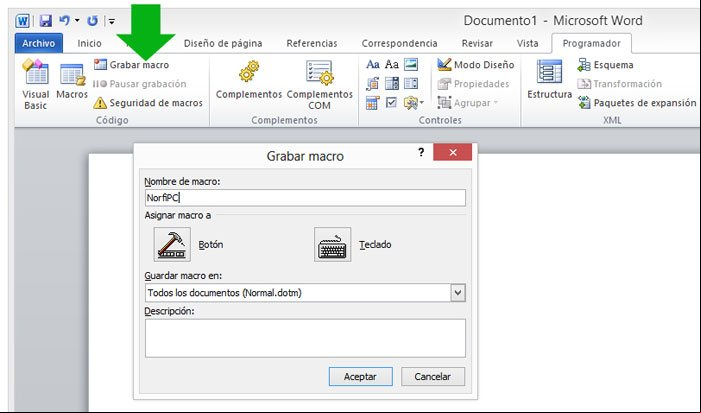701x413 pixels.
Task: Click the greyed Propiedades control button
Action: 473,84
